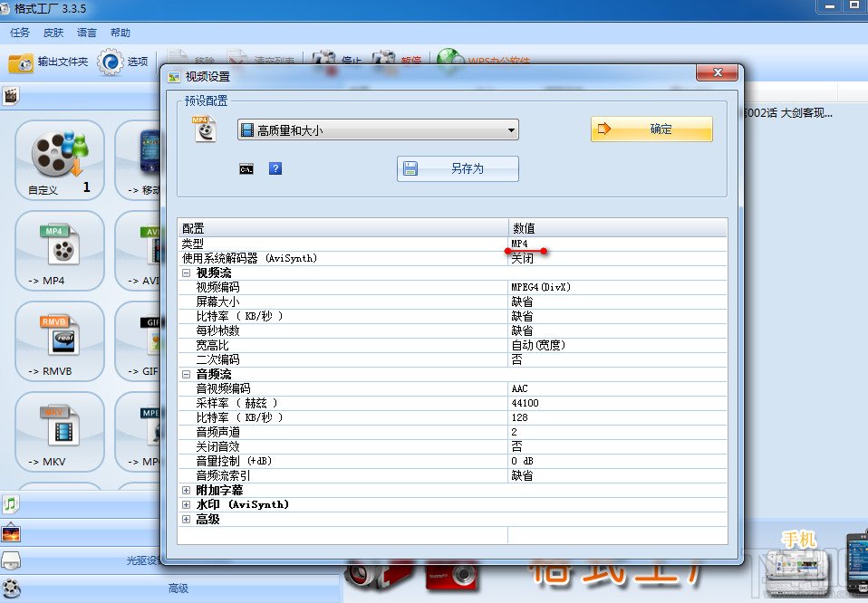Open the 光驱设备 drive category icon
Viewport: 868px width, 603px height.
click(11, 560)
